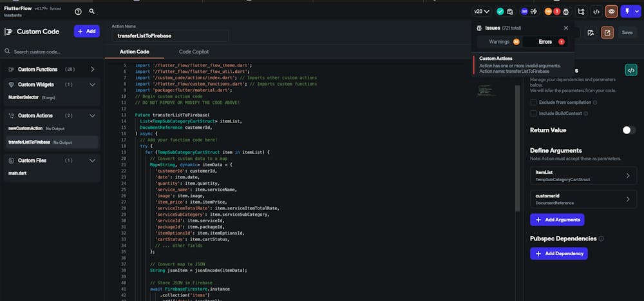644x301 pixels.
Task: Click the Add Arguments button
Action: 557,220
